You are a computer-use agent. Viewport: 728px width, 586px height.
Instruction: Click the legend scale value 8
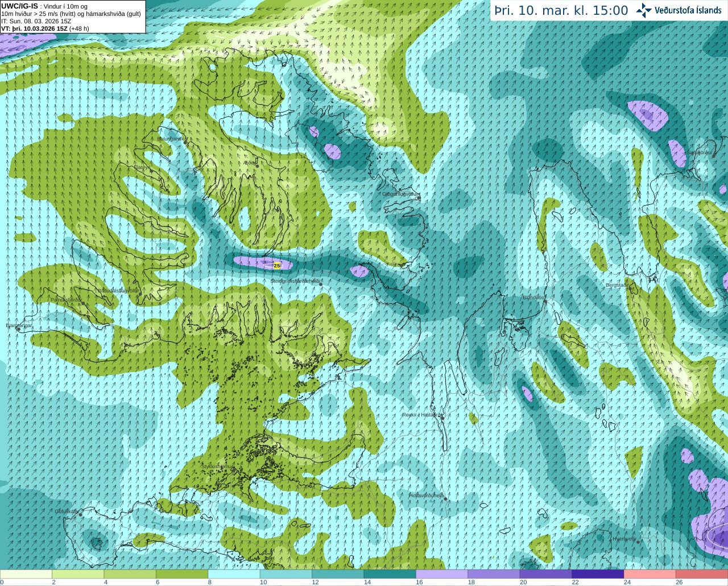coord(210,582)
